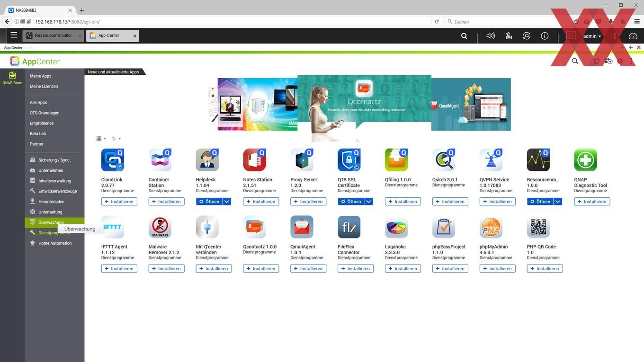
Task: Click Öffnen for Helpdesk
Action: tap(209, 202)
